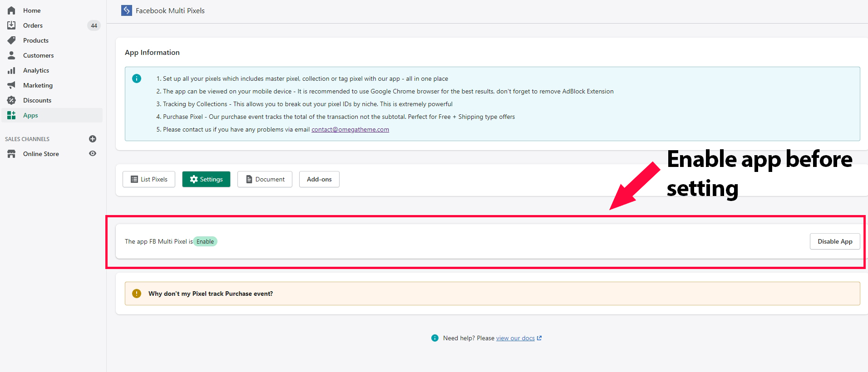This screenshot has height=372, width=868.
Task: Email contact@omegatheme.com link
Action: coord(350,129)
